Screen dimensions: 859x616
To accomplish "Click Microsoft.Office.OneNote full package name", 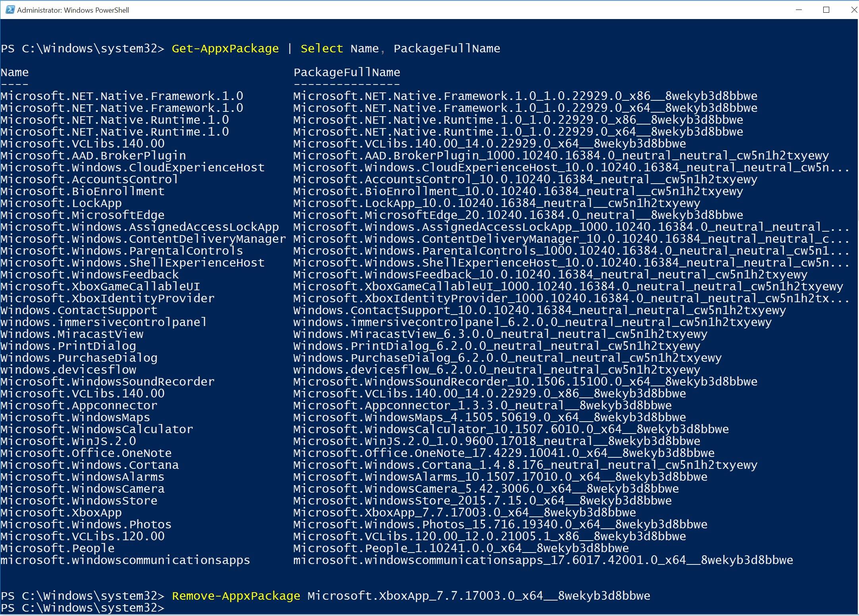I will 504,453.
